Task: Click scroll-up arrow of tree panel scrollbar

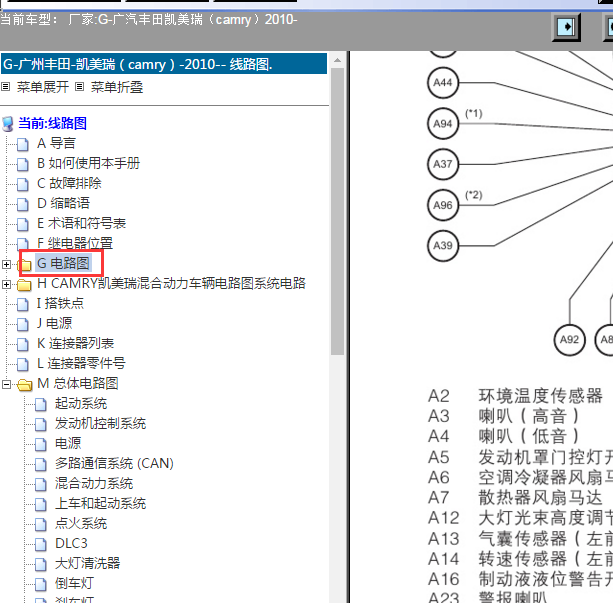Action: (x=337, y=60)
